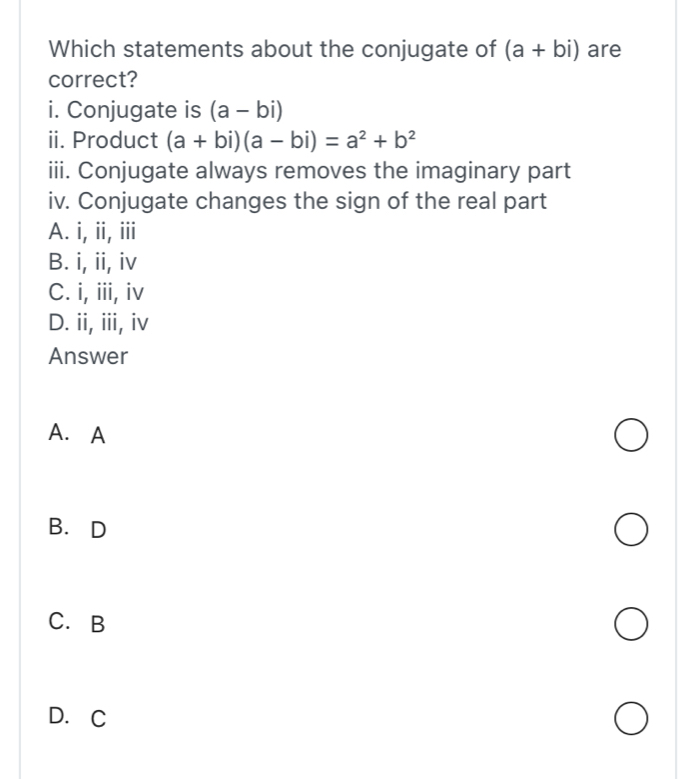
Task: Pick the radio button beside "D. C"
Action: coord(630,718)
